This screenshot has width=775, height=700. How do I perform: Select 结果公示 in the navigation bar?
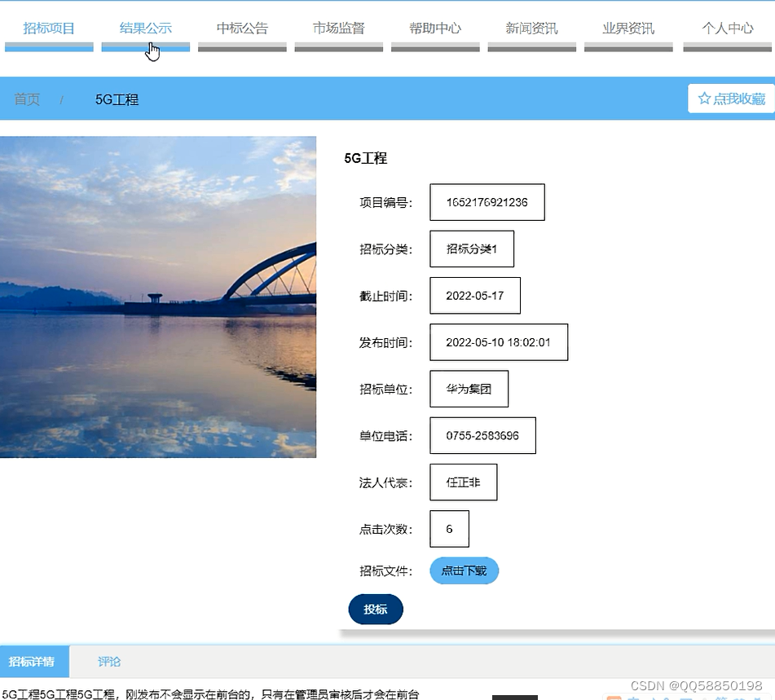[145, 27]
